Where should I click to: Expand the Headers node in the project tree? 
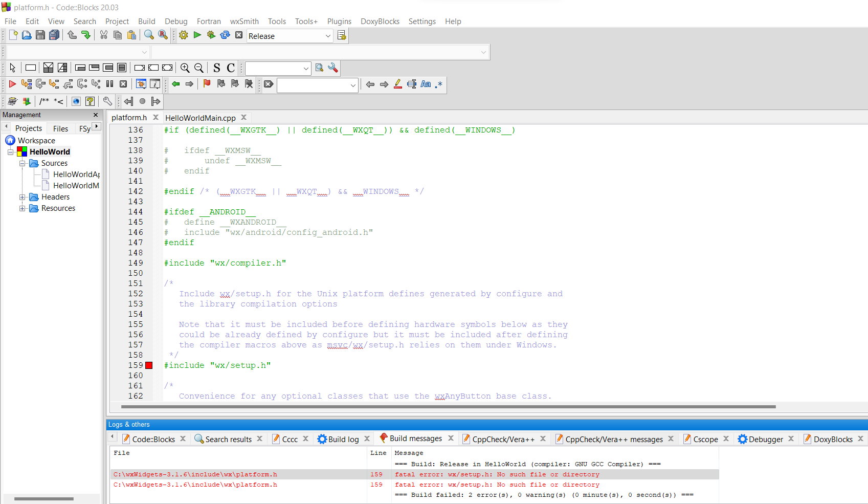coord(21,197)
